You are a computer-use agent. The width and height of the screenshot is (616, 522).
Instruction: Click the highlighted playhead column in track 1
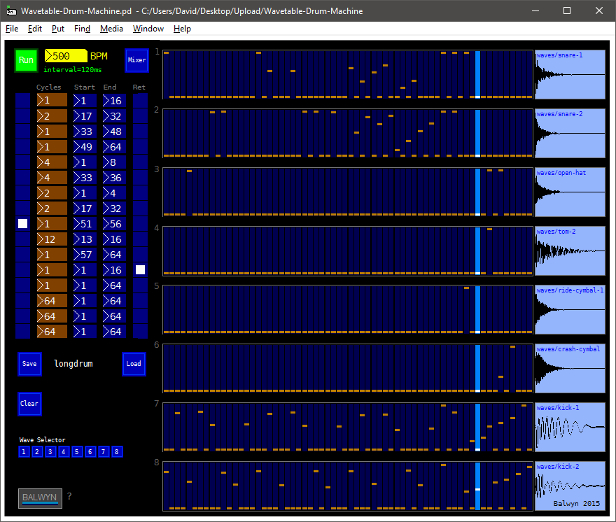(477, 75)
